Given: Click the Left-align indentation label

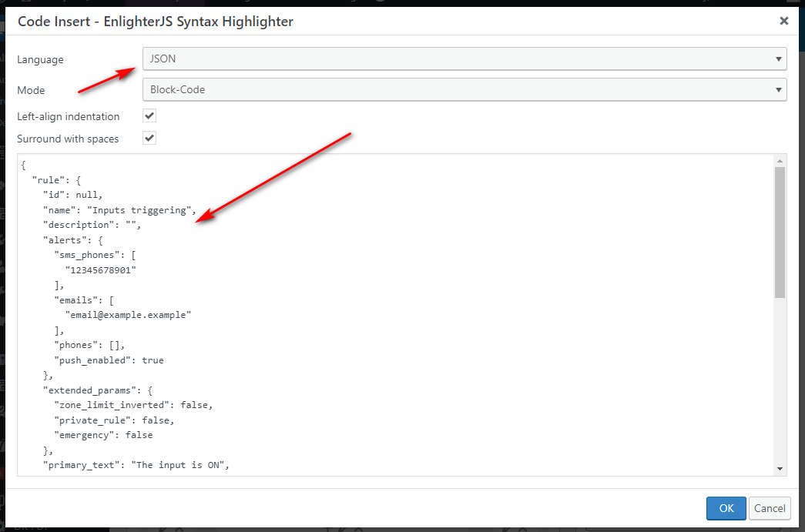Looking at the screenshot, I should [69, 116].
